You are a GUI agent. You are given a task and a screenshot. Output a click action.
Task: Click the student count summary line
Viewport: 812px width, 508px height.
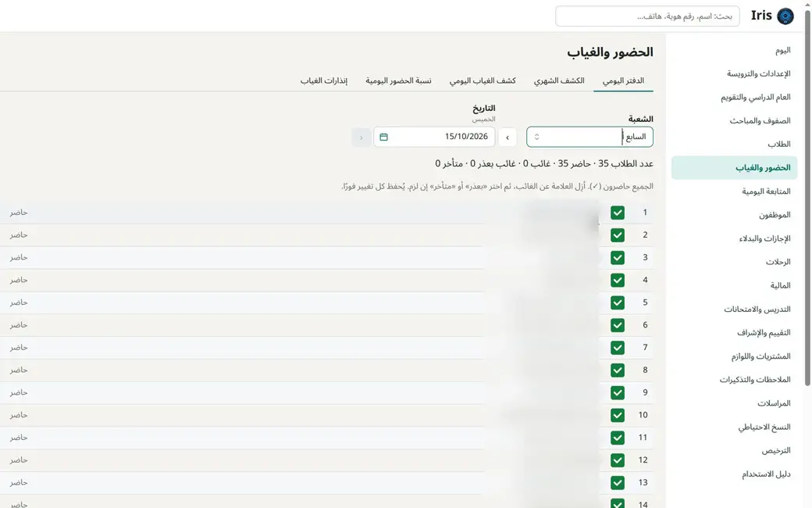[x=543, y=164]
